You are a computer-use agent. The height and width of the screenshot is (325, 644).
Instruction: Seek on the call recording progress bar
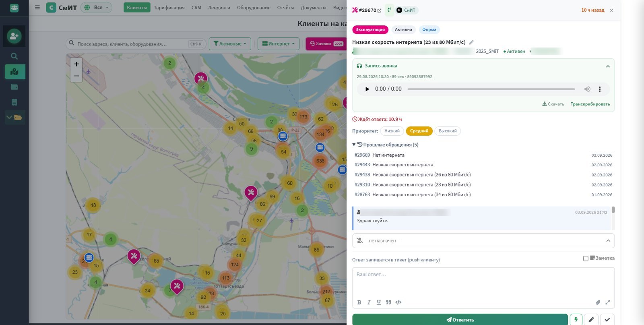coord(491,89)
